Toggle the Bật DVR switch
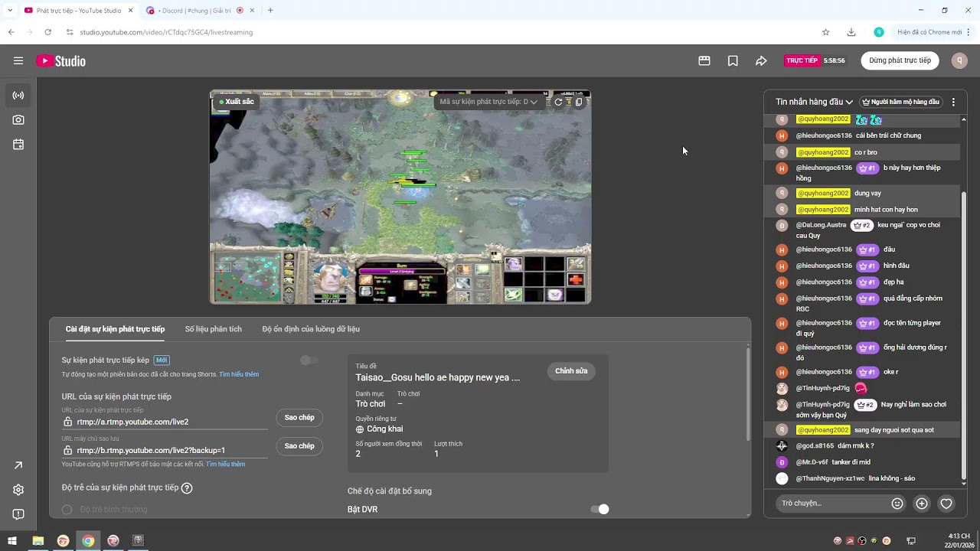Viewport: 980px width, 551px height. click(x=599, y=509)
